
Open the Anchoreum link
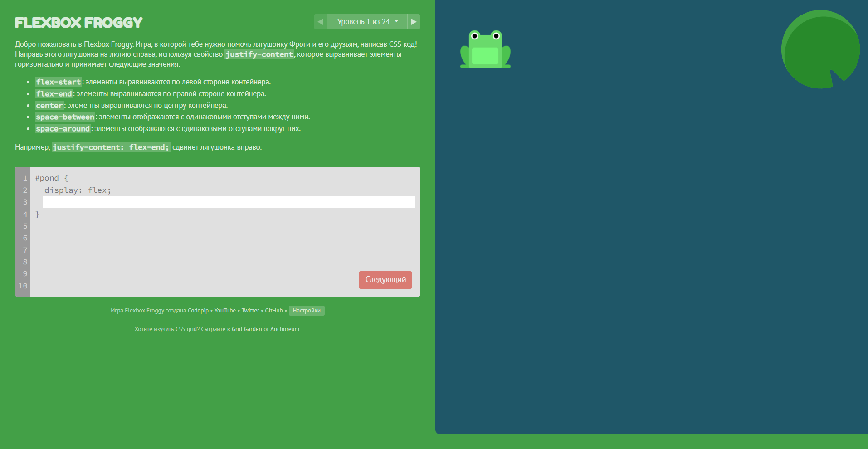285,329
